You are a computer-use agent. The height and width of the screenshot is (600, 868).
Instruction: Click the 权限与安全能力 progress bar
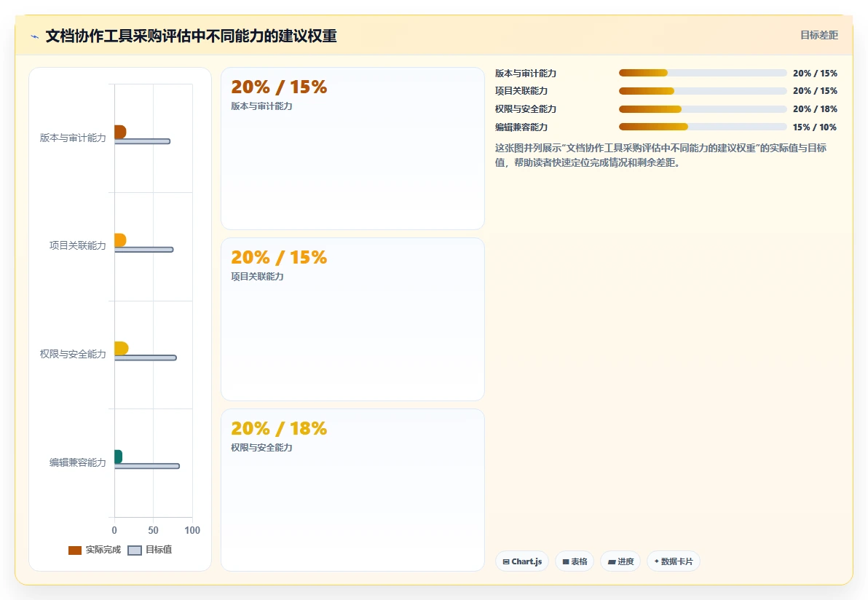703,109
